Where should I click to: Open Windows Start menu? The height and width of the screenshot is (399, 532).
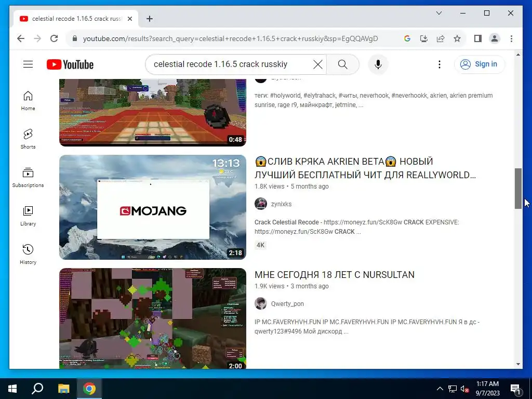[x=12, y=389]
